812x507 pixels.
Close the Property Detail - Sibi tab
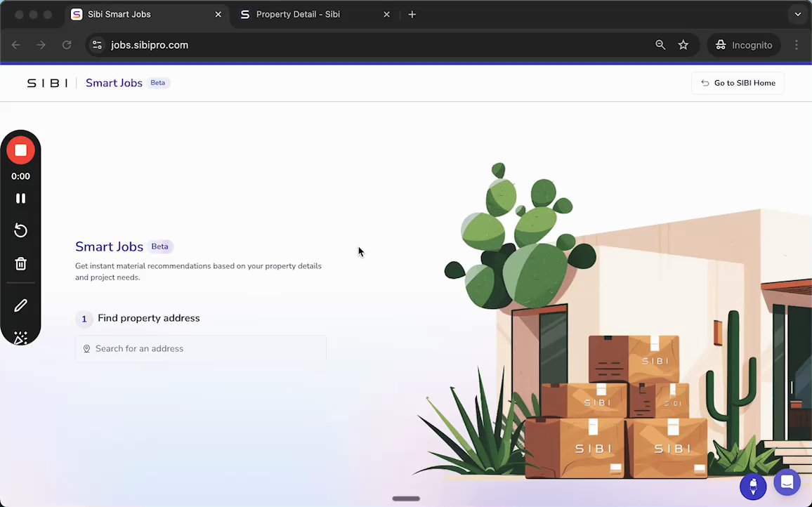[386, 15]
